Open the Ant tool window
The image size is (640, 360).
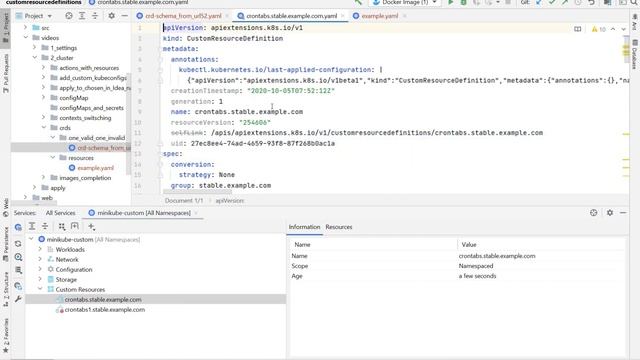coord(635,22)
